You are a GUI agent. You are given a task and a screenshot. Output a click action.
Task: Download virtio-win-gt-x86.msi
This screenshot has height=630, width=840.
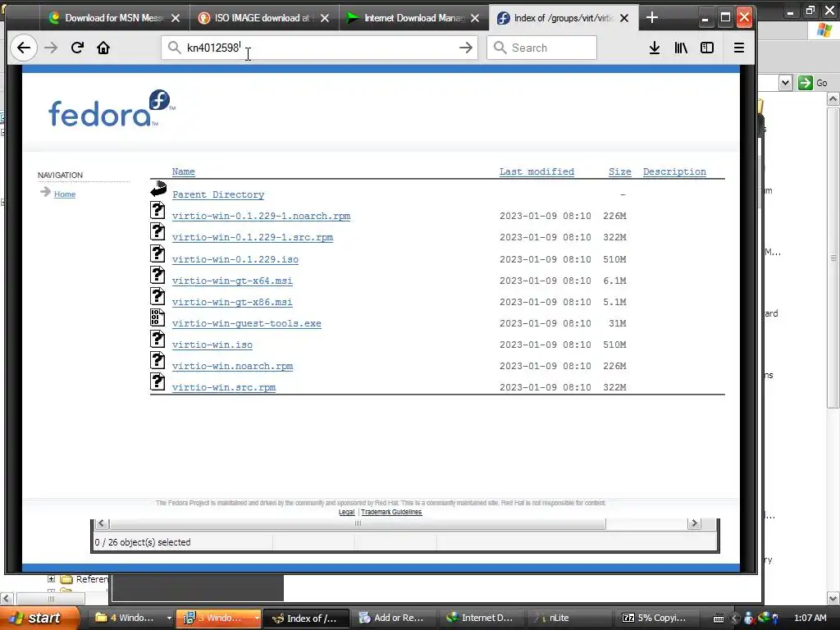tap(232, 302)
